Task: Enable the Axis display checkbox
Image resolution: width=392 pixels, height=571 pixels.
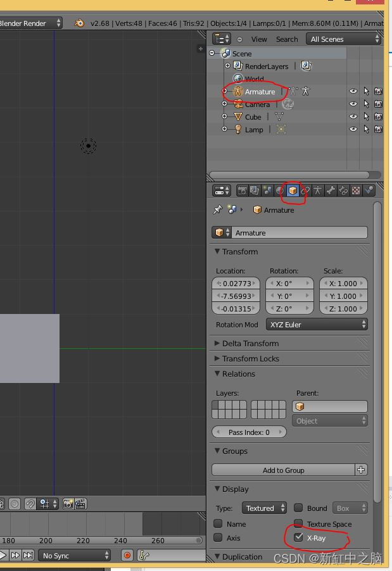Action: (218, 537)
